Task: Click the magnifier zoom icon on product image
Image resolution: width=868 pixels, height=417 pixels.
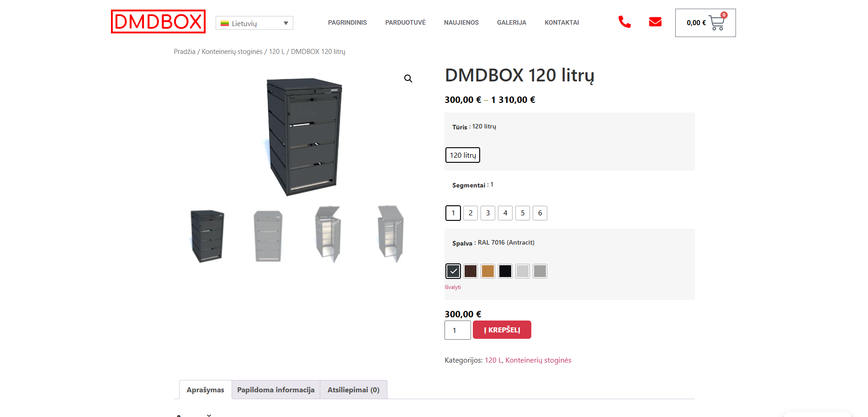Action: [x=408, y=79]
